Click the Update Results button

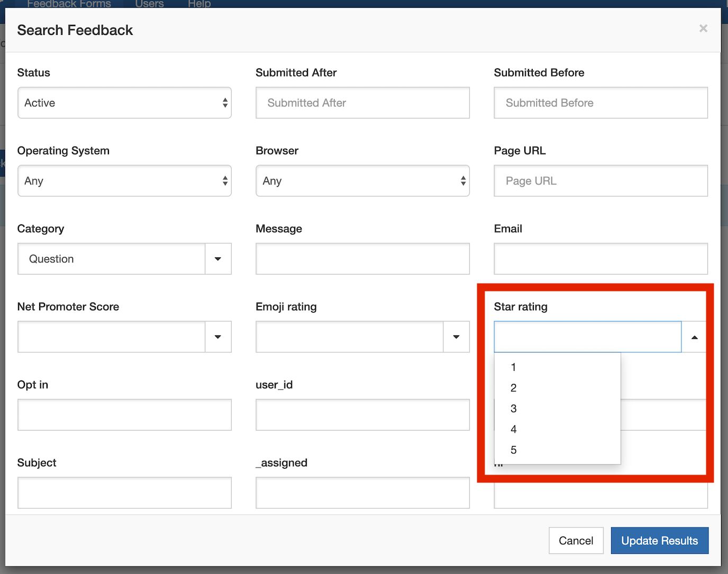659,540
